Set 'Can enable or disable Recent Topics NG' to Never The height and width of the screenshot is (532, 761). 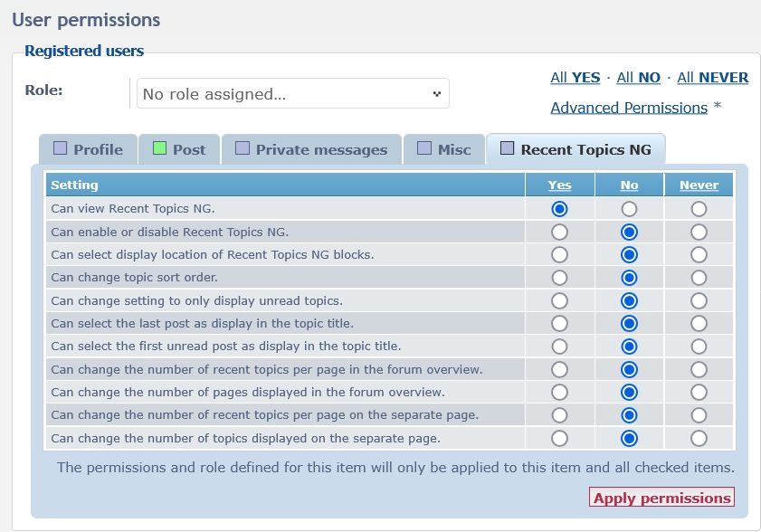[699, 232]
